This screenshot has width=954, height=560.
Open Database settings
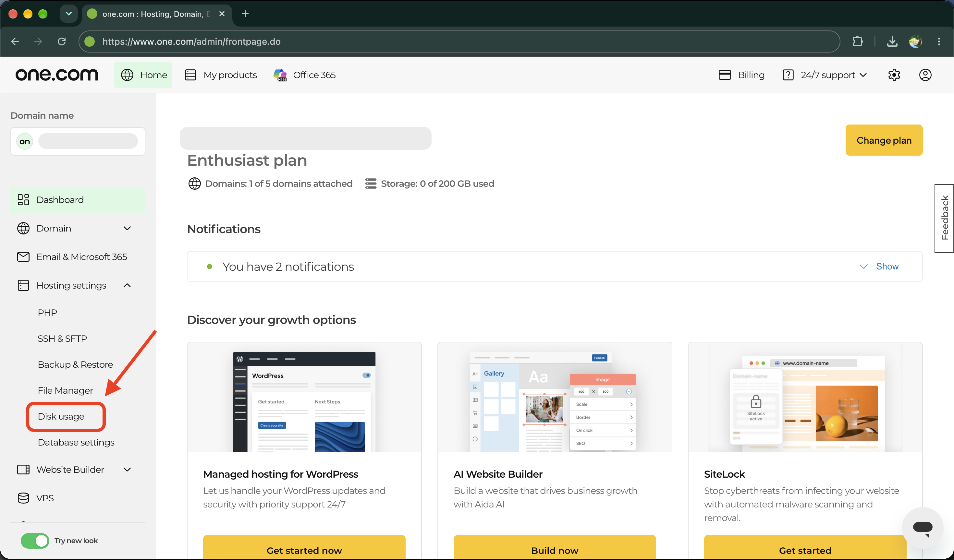[76, 442]
